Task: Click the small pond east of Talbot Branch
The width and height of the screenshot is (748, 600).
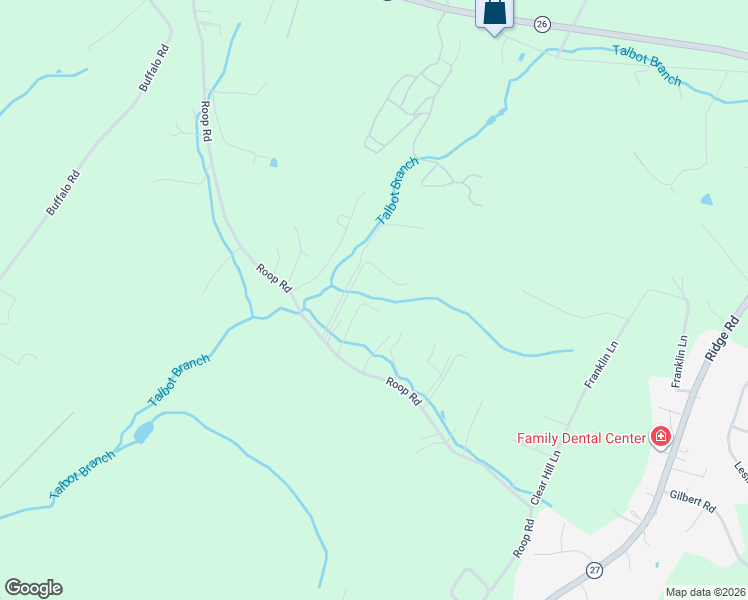Action: pos(706,199)
